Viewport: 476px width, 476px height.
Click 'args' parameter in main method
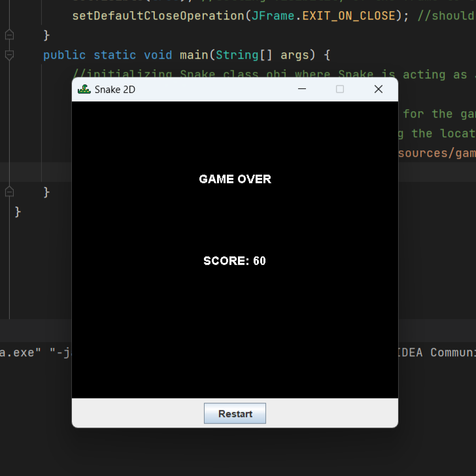(295, 55)
